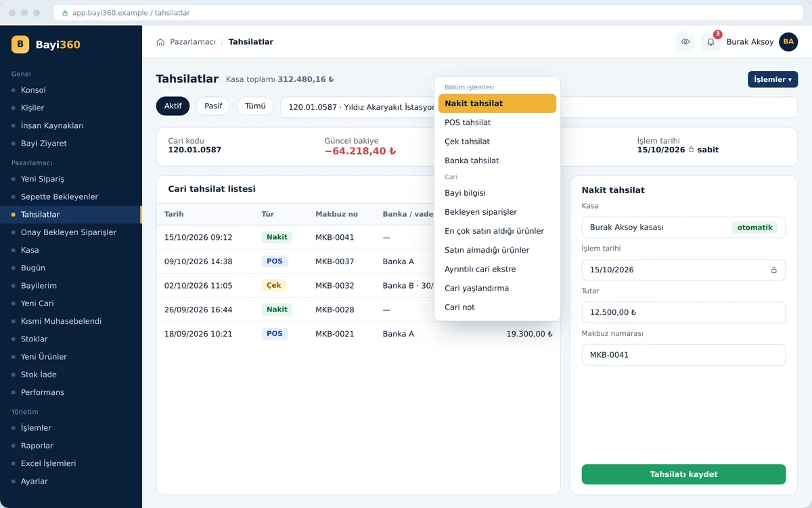Open Stok İade in sidebar
812x508 pixels.
[x=71, y=375]
